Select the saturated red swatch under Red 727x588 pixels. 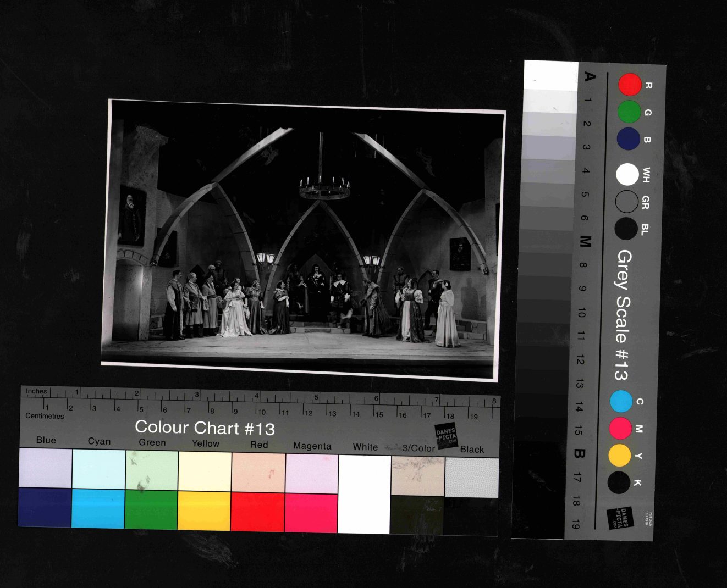point(257,512)
